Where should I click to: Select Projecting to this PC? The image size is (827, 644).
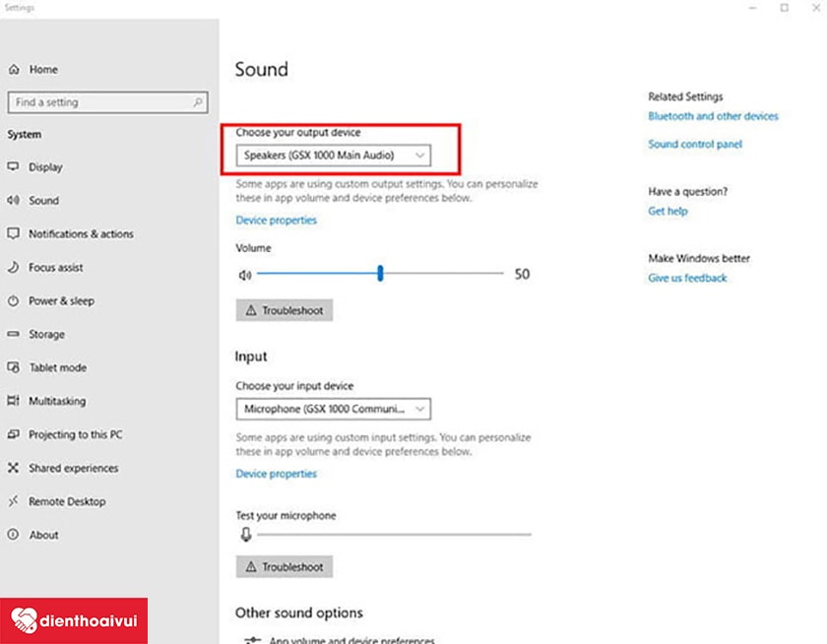click(75, 435)
